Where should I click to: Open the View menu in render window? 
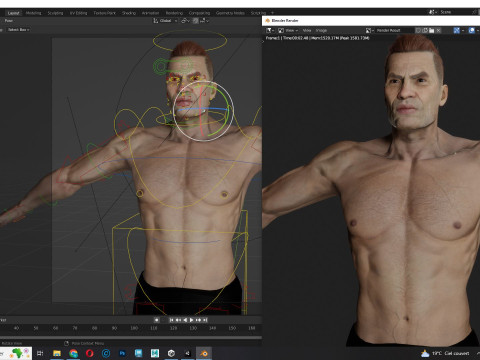pos(307,30)
